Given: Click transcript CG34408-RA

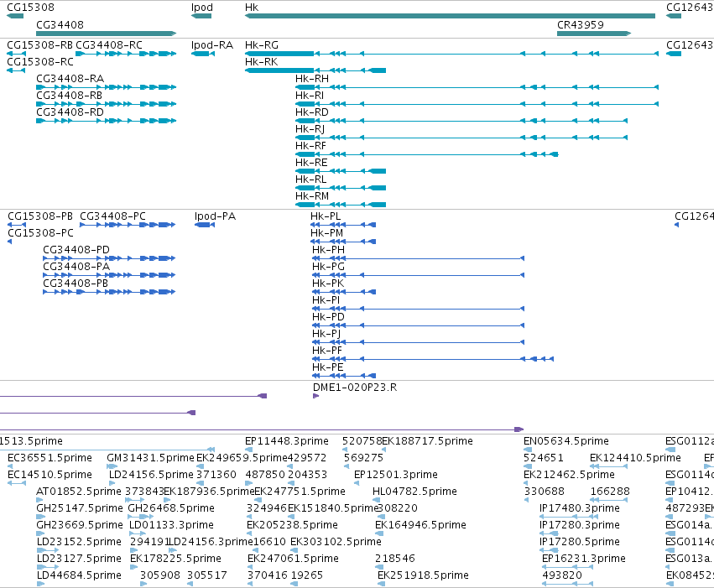Looking at the screenshot, I should tap(106, 87).
